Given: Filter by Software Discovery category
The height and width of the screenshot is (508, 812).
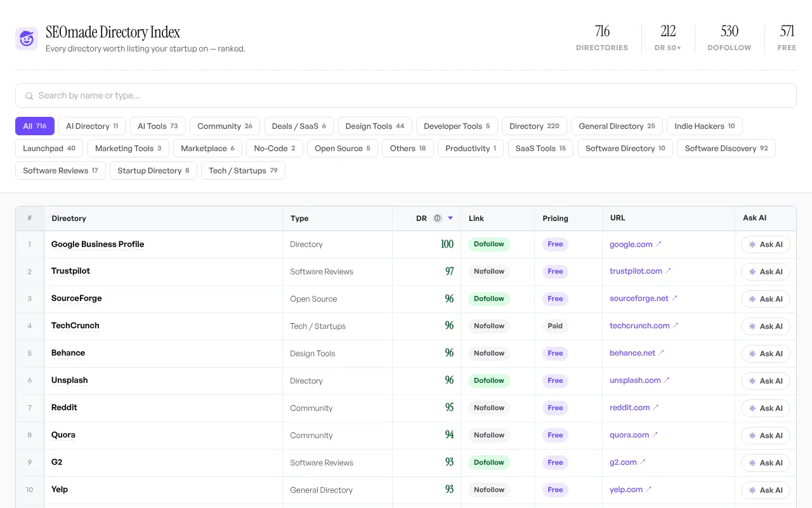Looking at the screenshot, I should [x=726, y=149].
